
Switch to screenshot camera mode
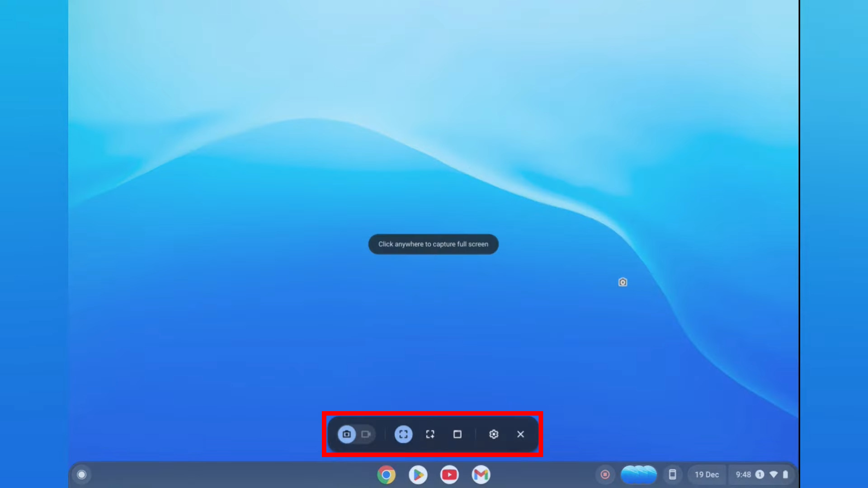pos(347,434)
